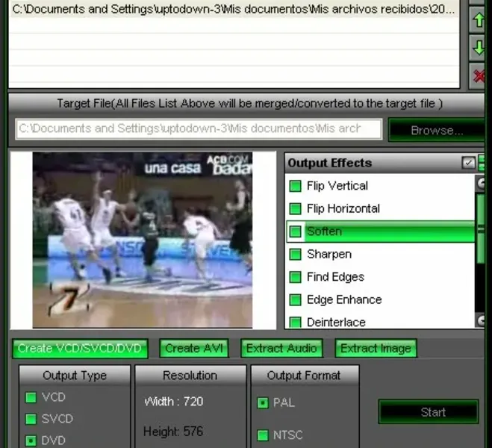Switch to the Extract Audio tab

(x=281, y=349)
